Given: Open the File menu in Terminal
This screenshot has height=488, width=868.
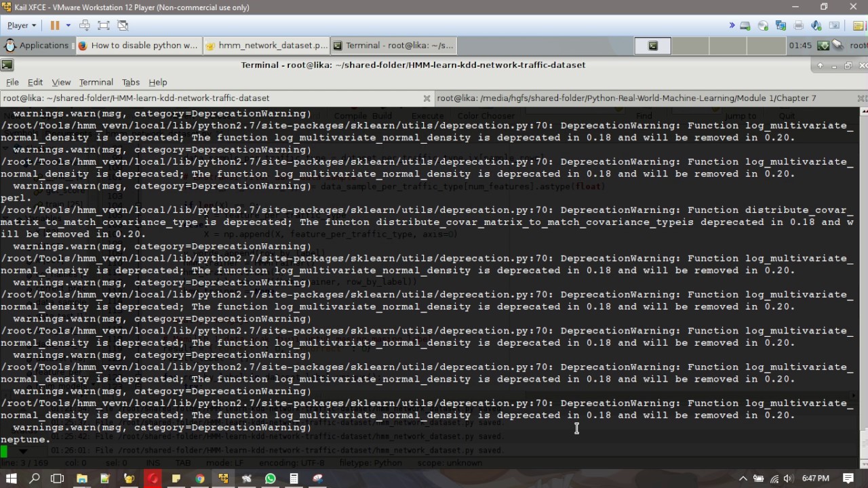Looking at the screenshot, I should [12, 82].
